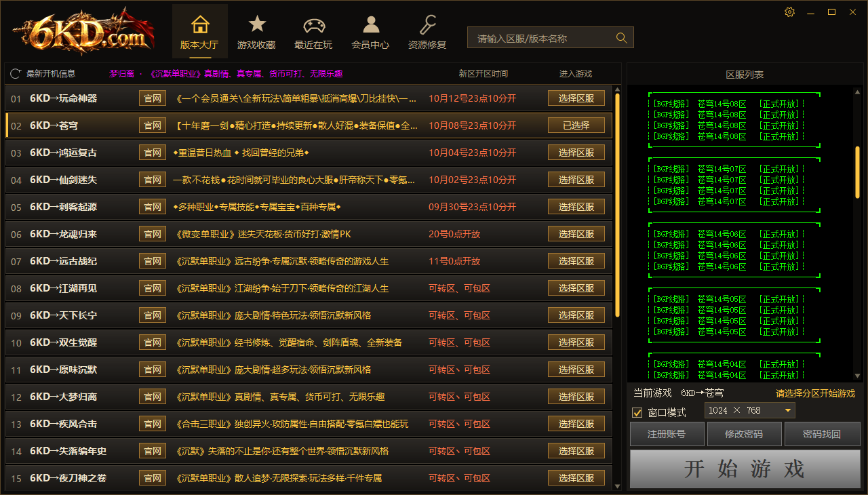The image size is (868, 495).
Task: Go to 会员中心 tab
Action: click(x=370, y=31)
